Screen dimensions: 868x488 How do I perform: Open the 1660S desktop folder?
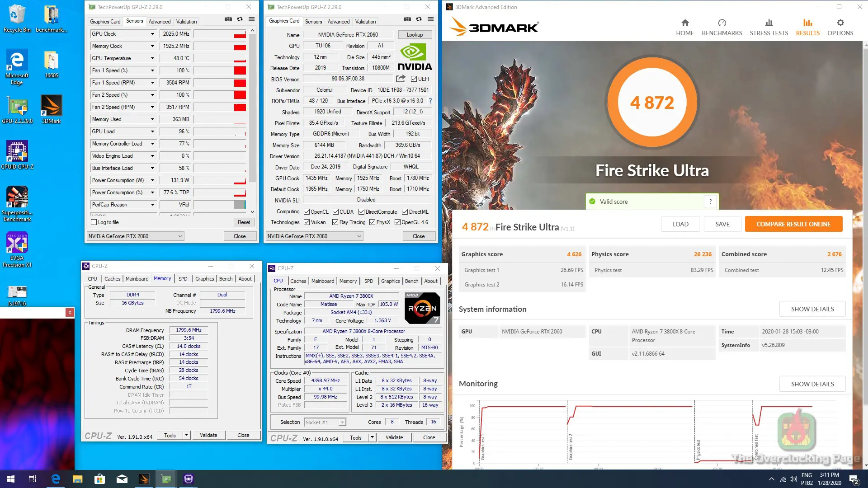click(x=51, y=64)
